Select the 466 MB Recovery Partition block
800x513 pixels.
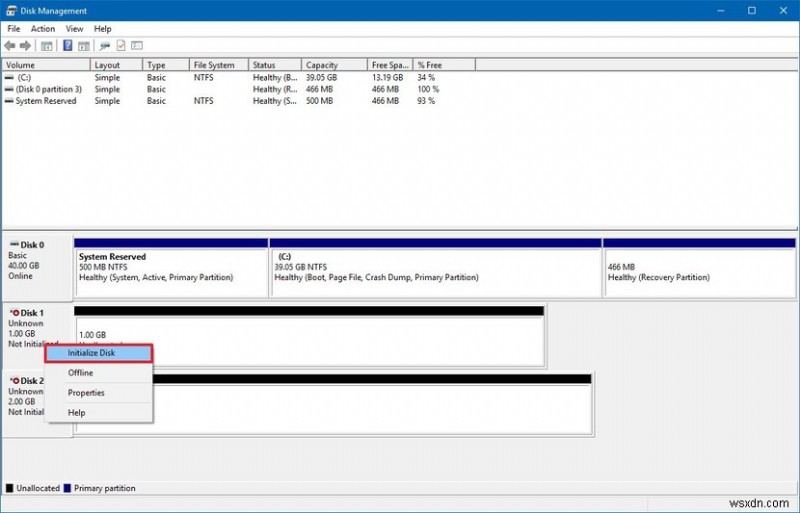click(x=699, y=268)
